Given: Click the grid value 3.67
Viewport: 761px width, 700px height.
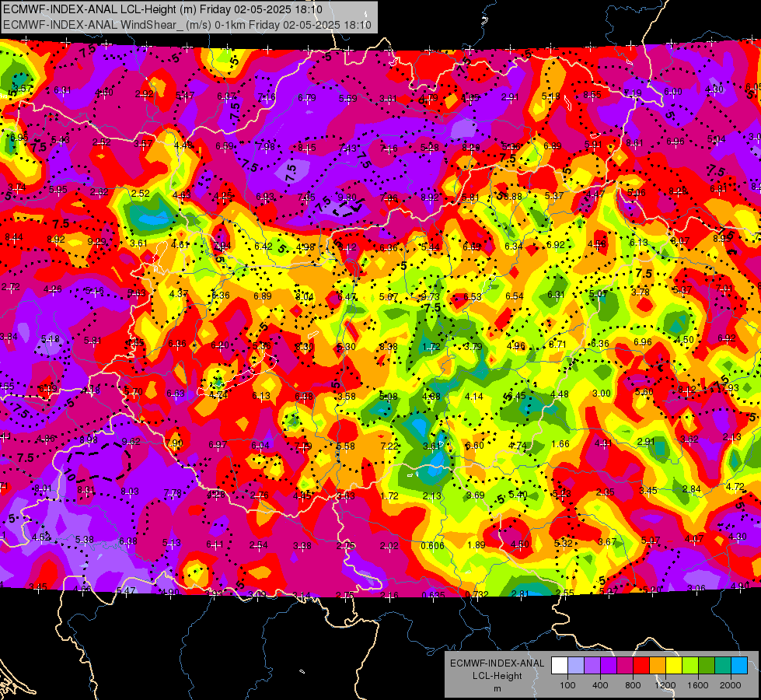Looking at the screenshot, I should (607, 541).
